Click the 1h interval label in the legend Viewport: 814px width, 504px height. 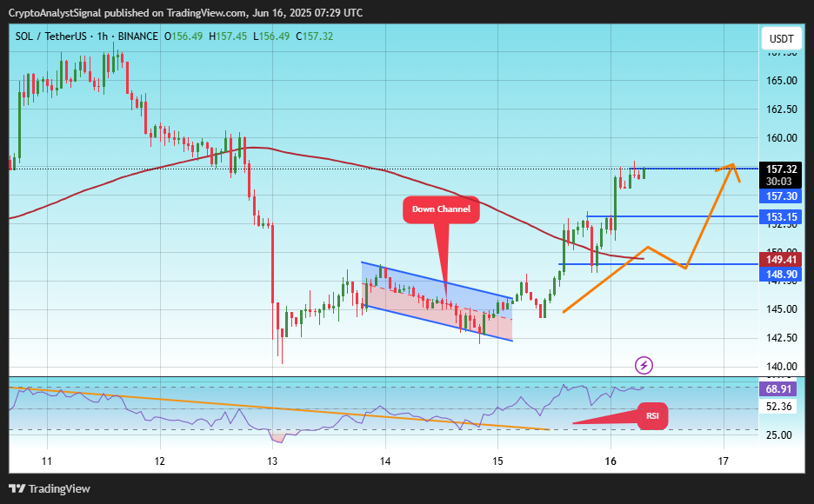click(x=103, y=36)
